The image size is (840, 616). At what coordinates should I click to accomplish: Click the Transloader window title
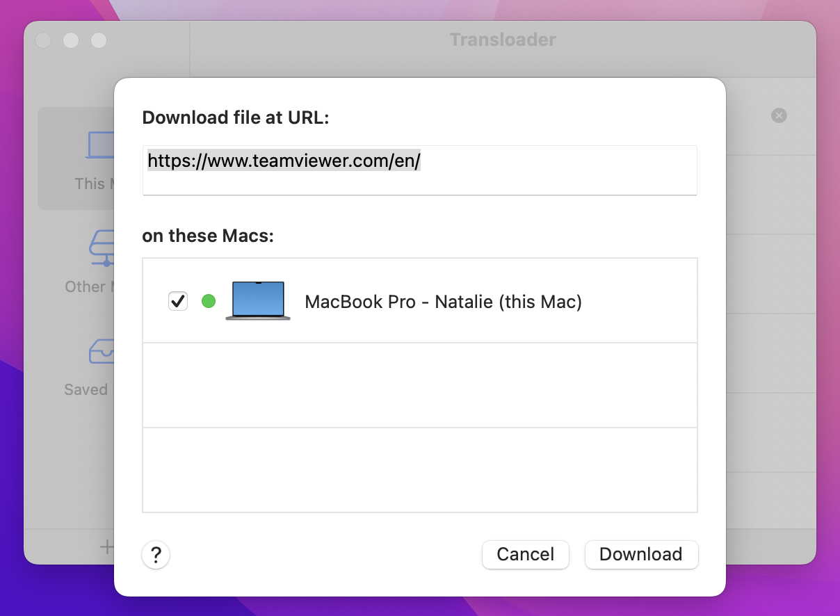click(503, 40)
